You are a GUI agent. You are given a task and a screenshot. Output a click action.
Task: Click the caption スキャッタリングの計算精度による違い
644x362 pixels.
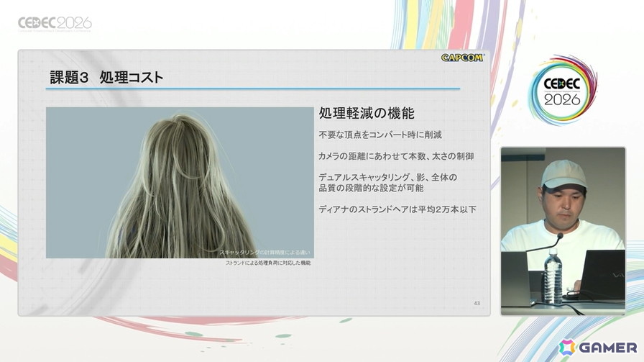pyautogui.click(x=265, y=253)
